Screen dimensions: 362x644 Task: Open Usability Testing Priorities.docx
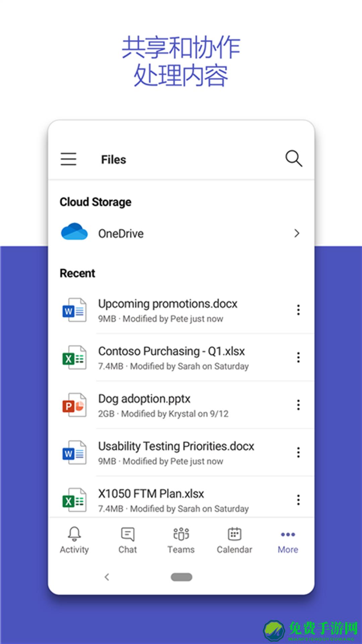pos(176,446)
